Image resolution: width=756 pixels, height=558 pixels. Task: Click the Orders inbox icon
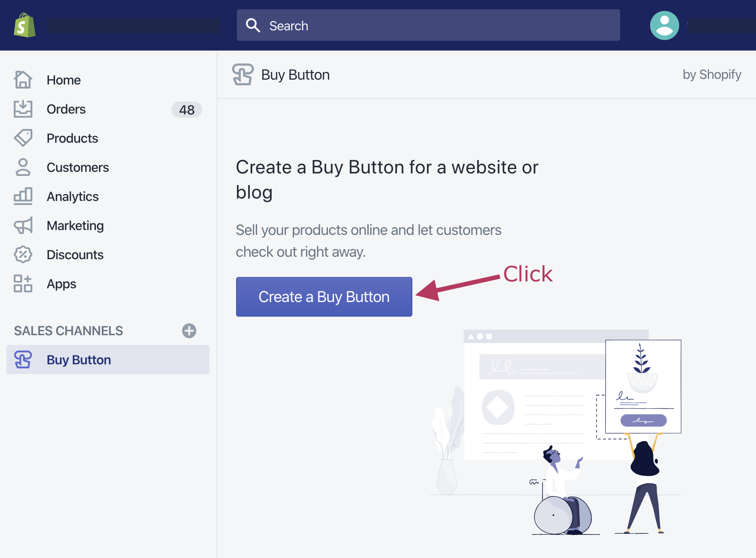23,109
